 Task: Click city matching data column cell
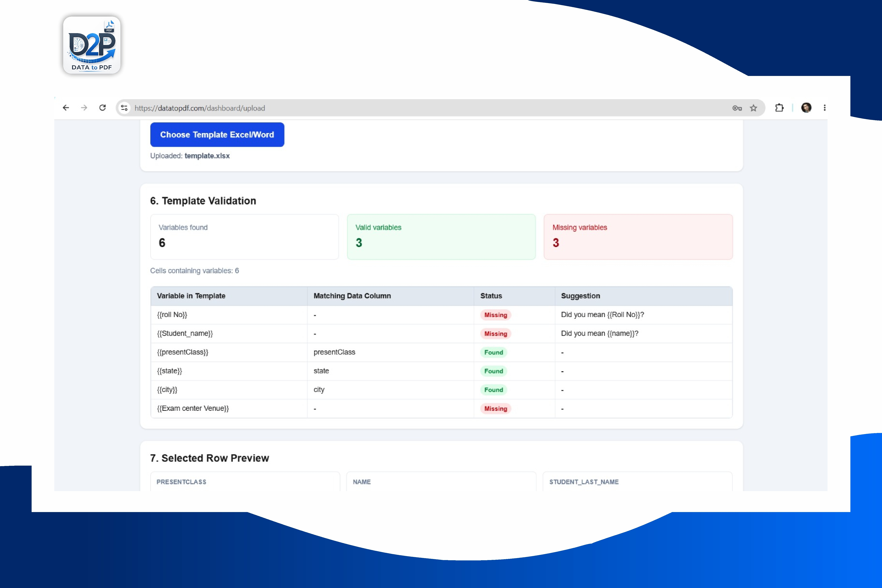390,390
